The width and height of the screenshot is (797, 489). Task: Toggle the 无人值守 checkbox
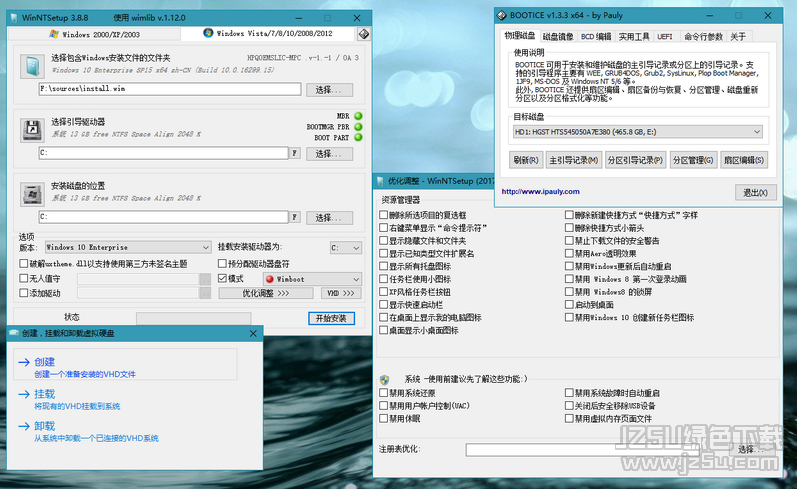click(23, 278)
